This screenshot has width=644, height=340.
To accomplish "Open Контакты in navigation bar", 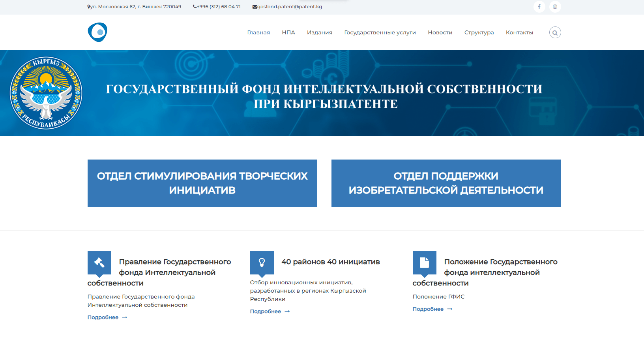I will coord(519,33).
